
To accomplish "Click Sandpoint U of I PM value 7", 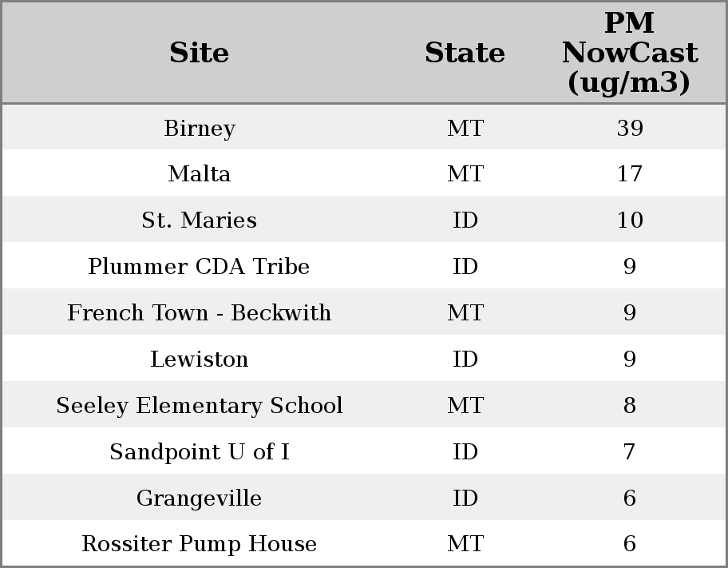I will (x=629, y=452).
